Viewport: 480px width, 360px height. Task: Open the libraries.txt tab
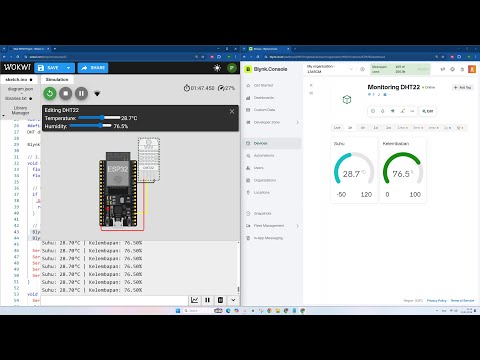[18, 98]
